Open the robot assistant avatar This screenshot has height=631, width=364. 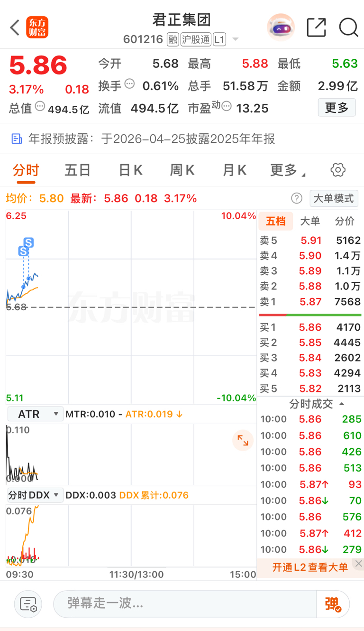(x=281, y=28)
